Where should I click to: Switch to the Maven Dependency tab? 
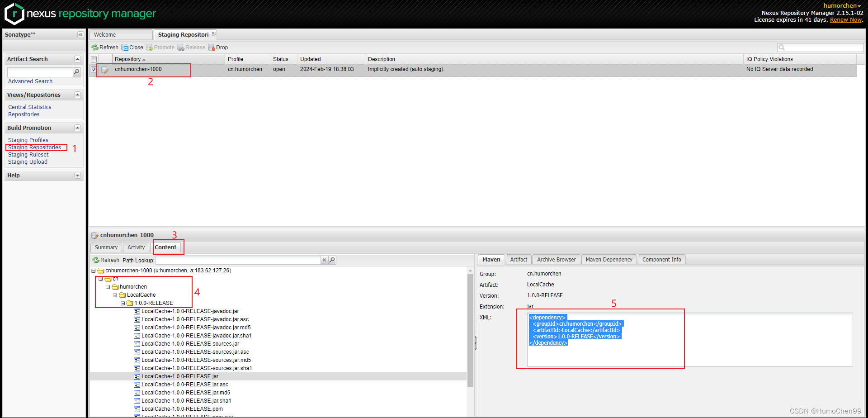[609, 260]
